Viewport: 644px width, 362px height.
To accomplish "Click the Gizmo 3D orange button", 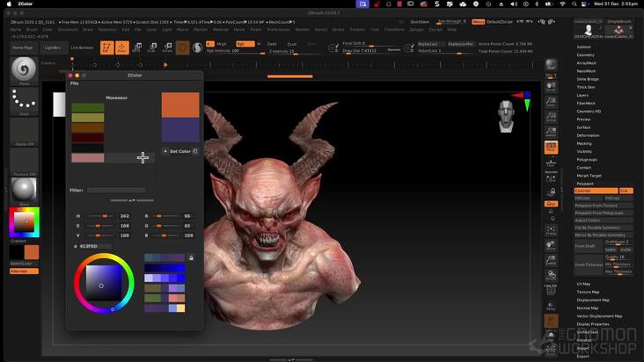I will pyautogui.click(x=183, y=47).
